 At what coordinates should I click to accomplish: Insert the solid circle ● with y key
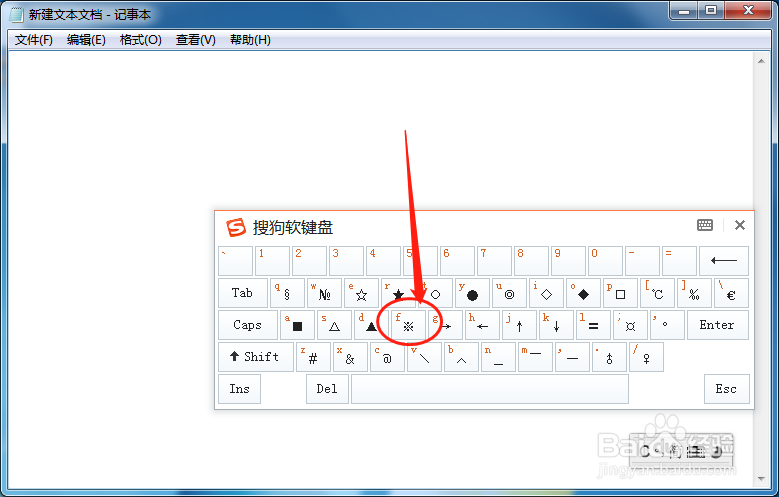472,293
